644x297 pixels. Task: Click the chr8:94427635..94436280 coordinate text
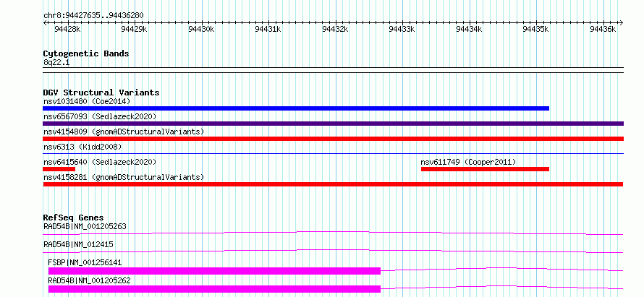coord(93,16)
